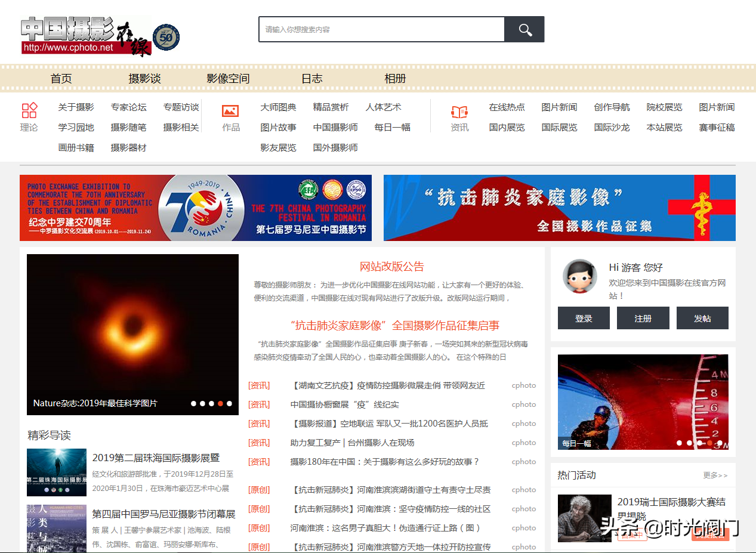
Task: Open the 专家论坛 link
Action: point(128,107)
